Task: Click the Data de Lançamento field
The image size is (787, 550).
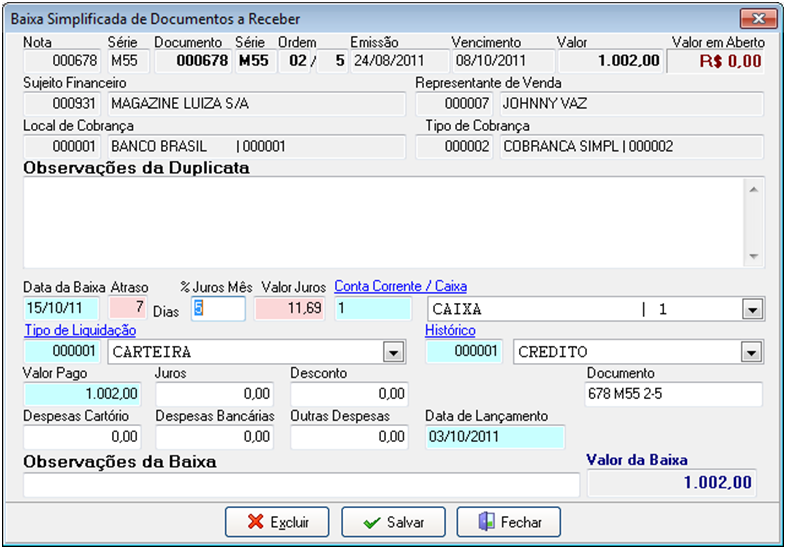Action: (x=495, y=437)
